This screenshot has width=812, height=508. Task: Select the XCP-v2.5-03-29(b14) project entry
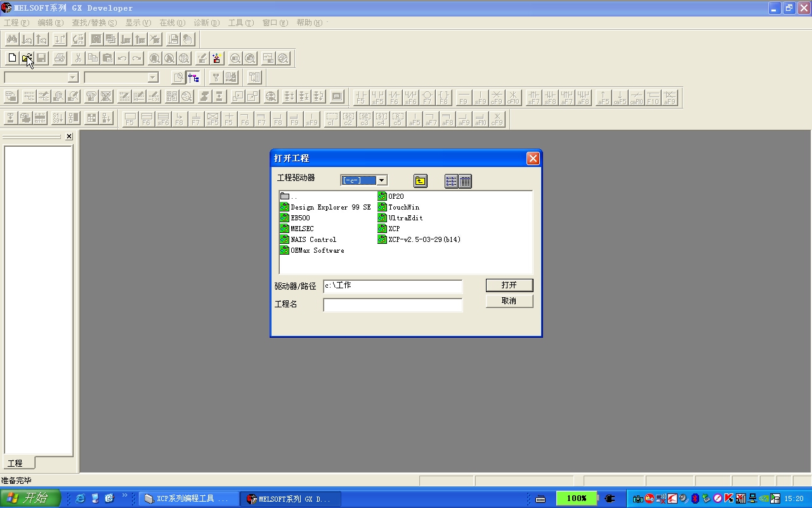click(x=424, y=239)
